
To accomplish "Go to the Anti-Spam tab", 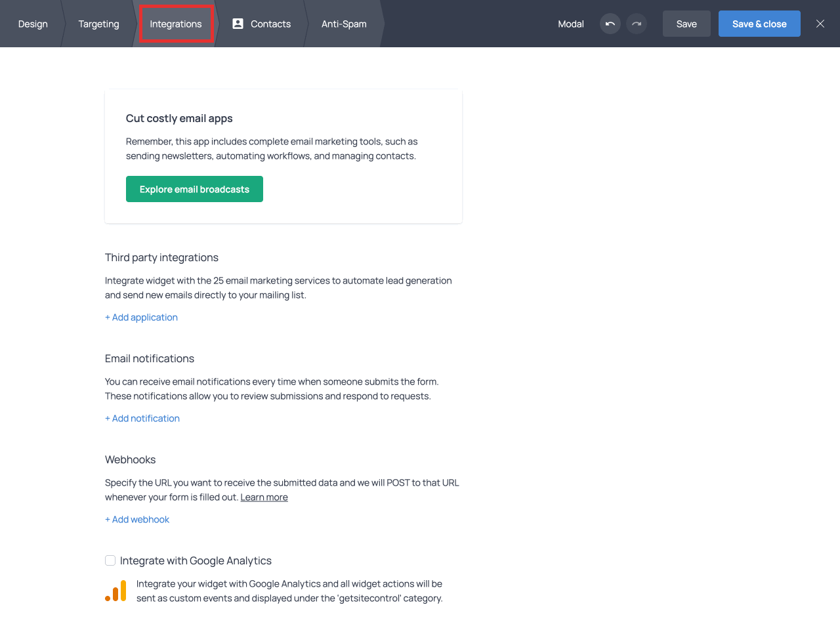I will 344,24.
